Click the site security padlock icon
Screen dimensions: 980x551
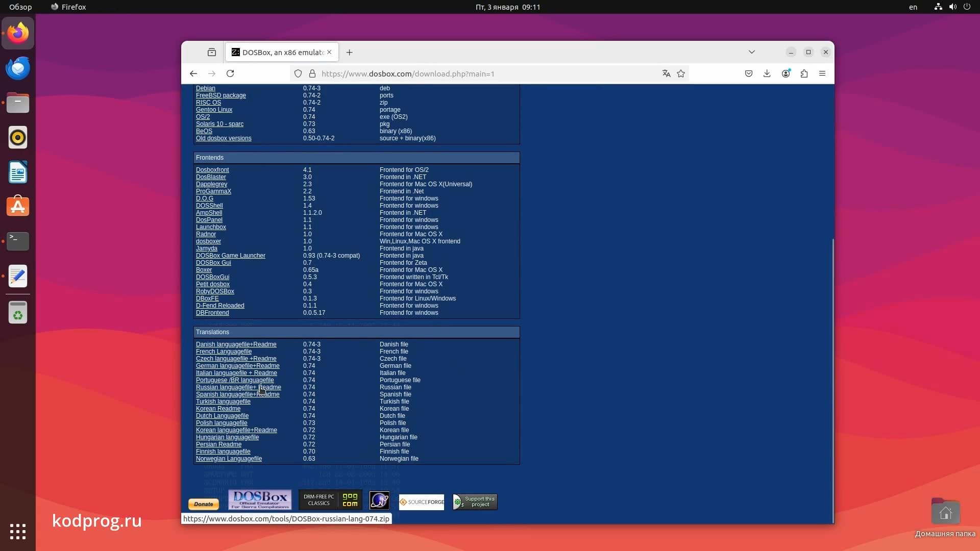point(312,73)
